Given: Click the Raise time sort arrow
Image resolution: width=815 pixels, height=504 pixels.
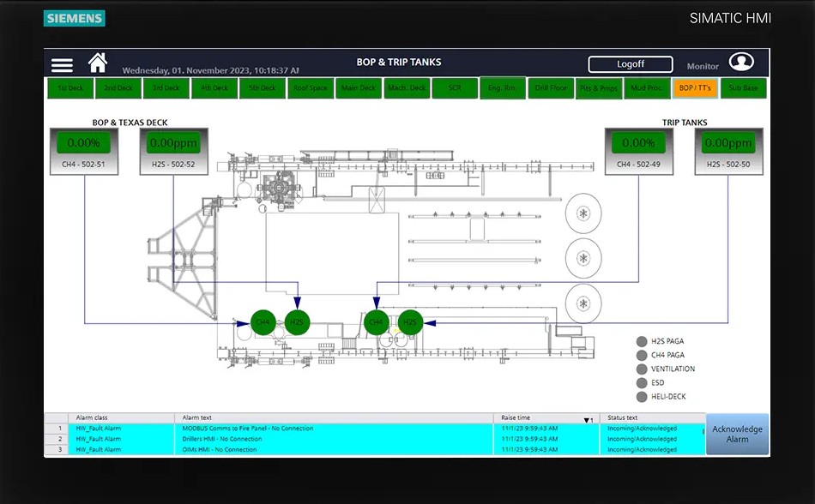Looking at the screenshot, I should tap(589, 419).
